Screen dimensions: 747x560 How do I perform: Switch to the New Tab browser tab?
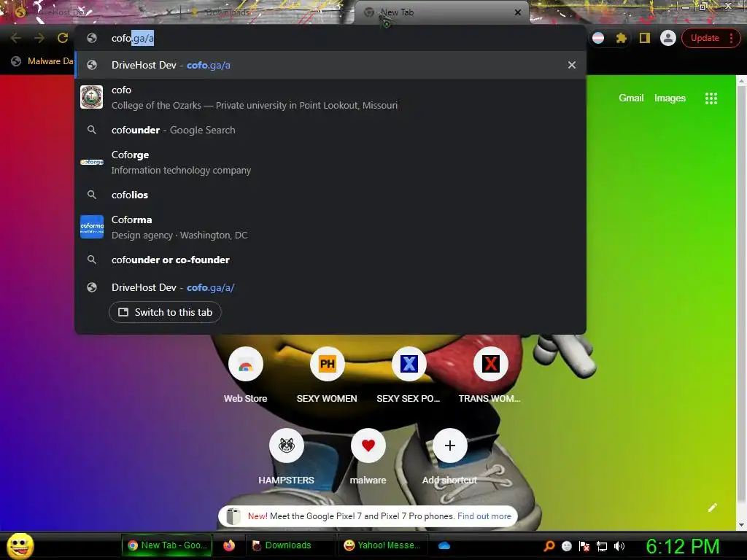441,12
